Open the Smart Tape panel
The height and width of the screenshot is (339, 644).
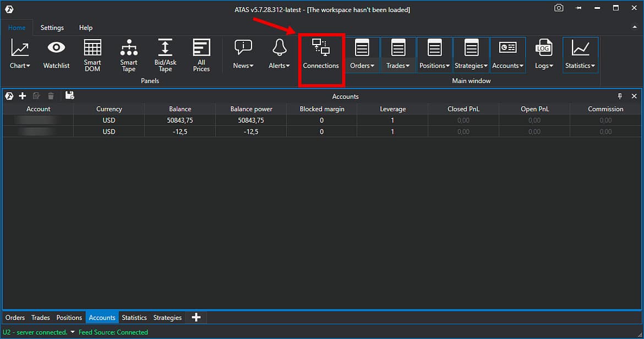point(129,54)
